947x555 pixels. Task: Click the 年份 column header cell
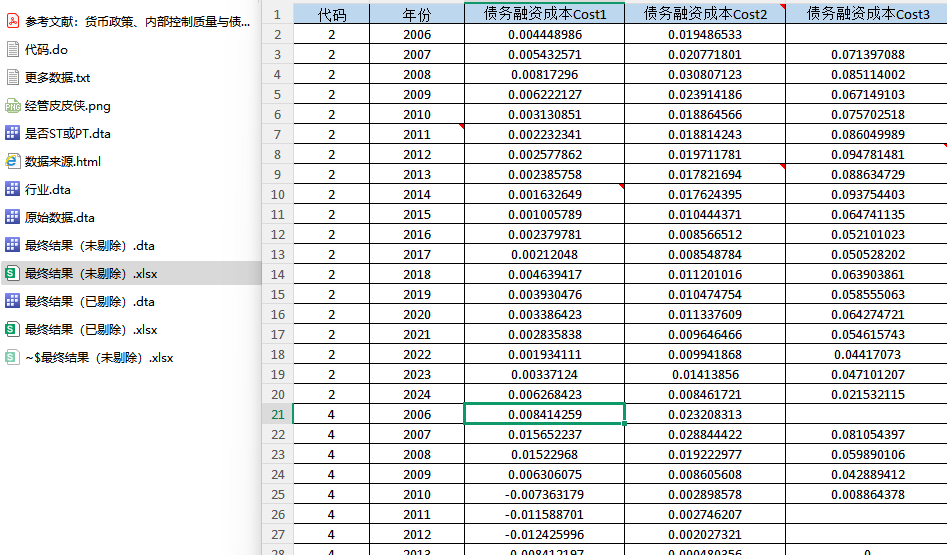417,14
